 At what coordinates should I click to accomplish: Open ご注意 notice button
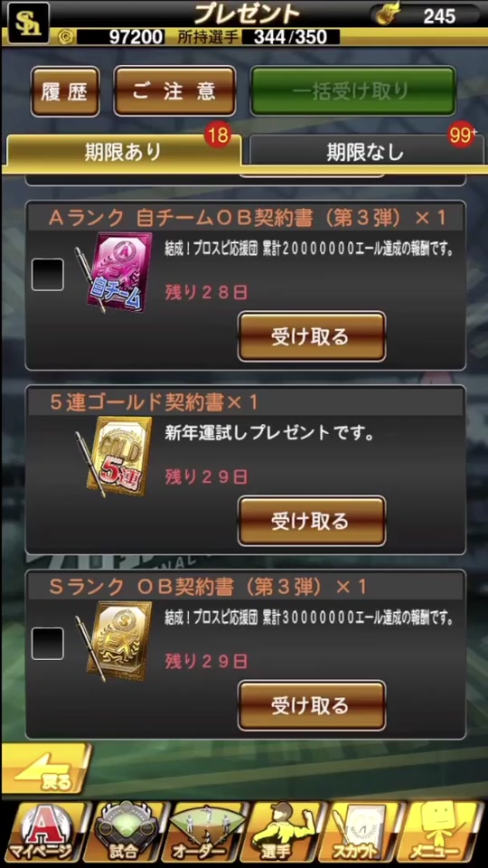[x=174, y=91]
